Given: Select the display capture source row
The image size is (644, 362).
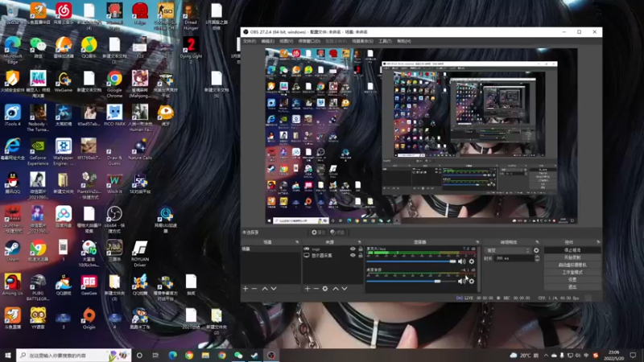Looking at the screenshot, I should 333,255.
